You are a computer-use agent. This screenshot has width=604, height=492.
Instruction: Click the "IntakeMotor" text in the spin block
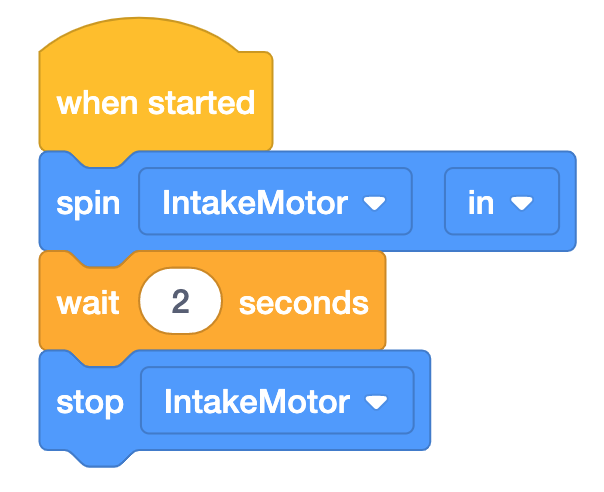(x=255, y=203)
